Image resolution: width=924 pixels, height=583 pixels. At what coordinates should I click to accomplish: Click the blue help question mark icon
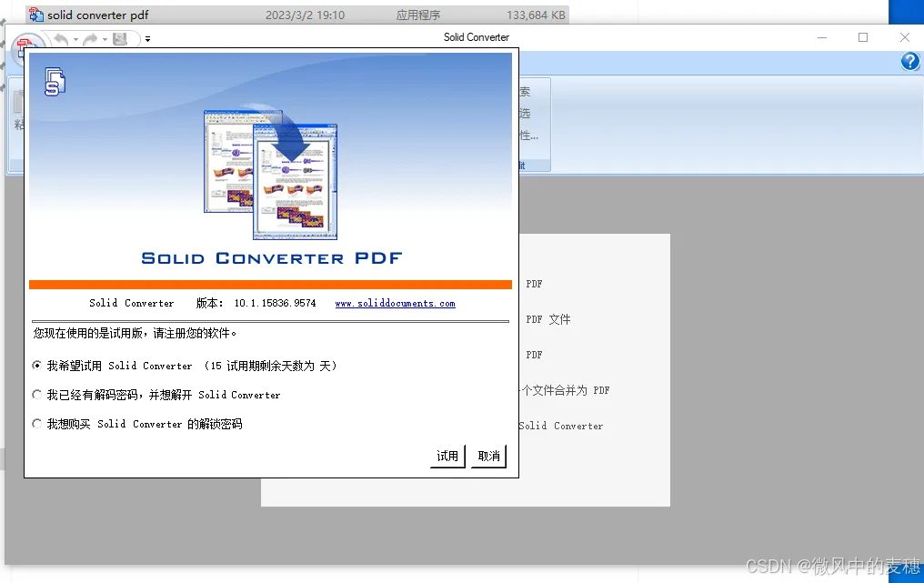pos(909,61)
